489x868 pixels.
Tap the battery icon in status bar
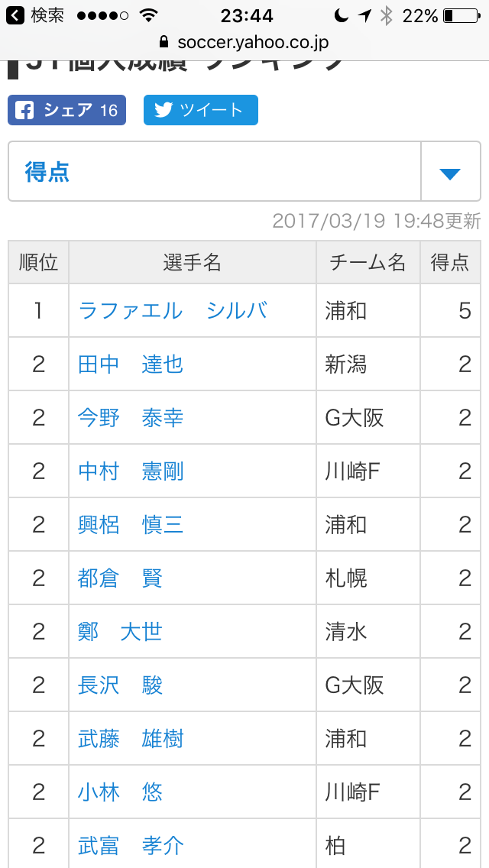(460, 15)
